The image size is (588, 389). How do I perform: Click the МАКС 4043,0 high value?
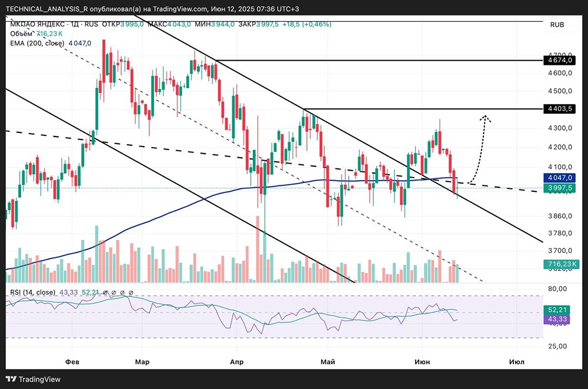(169, 24)
